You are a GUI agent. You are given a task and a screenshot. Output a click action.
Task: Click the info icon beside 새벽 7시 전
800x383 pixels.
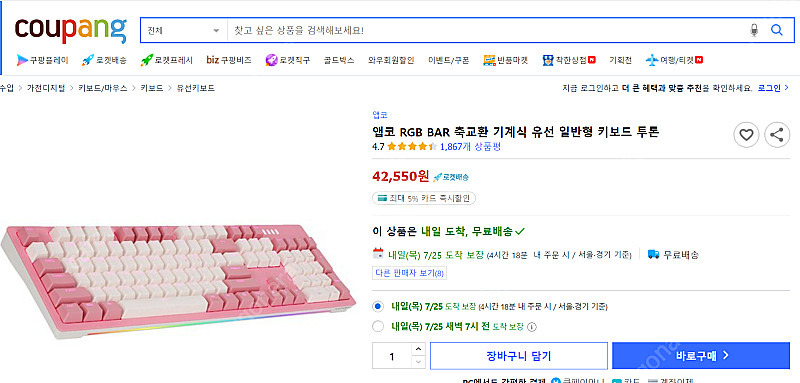tap(531, 327)
